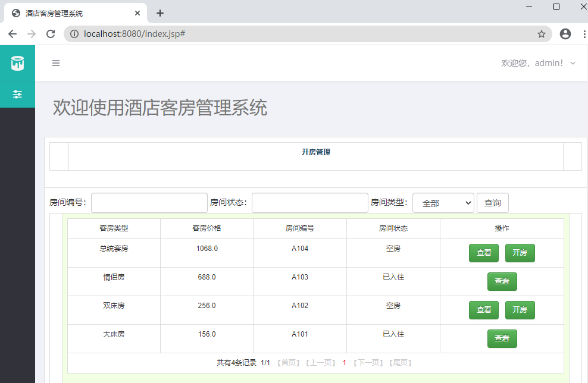Click 开房 for room A104
Viewport: 588px width, 383px height.
[520, 253]
